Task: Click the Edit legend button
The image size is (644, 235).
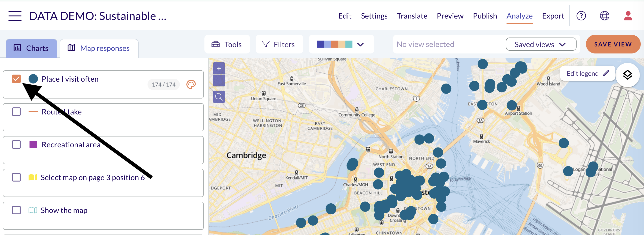Action: point(588,73)
